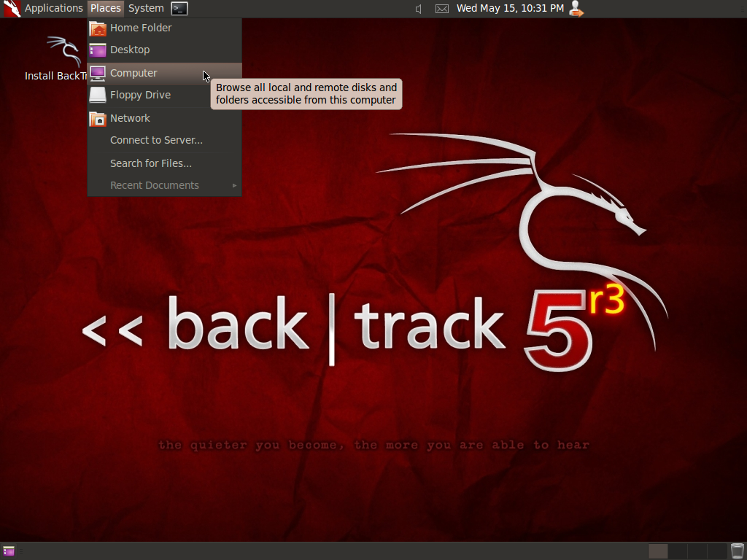Click Show Desktop button in bottom panel
Image resolution: width=747 pixels, height=560 pixels.
pos(9,551)
